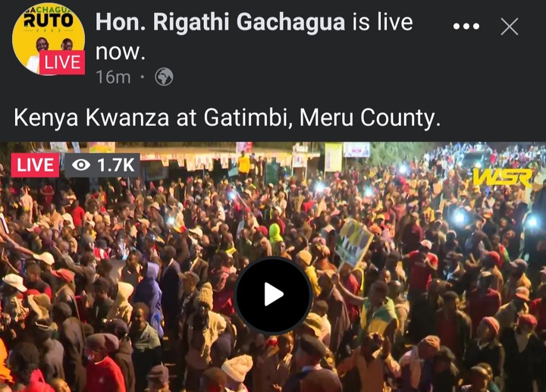Screen dimensions: 546x392
Task: Dismiss the post with the X icon
Action: coord(510,27)
